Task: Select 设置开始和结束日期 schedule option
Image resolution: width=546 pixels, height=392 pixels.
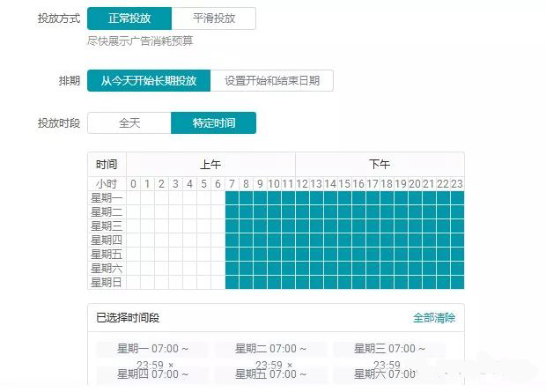Action: coord(272,81)
